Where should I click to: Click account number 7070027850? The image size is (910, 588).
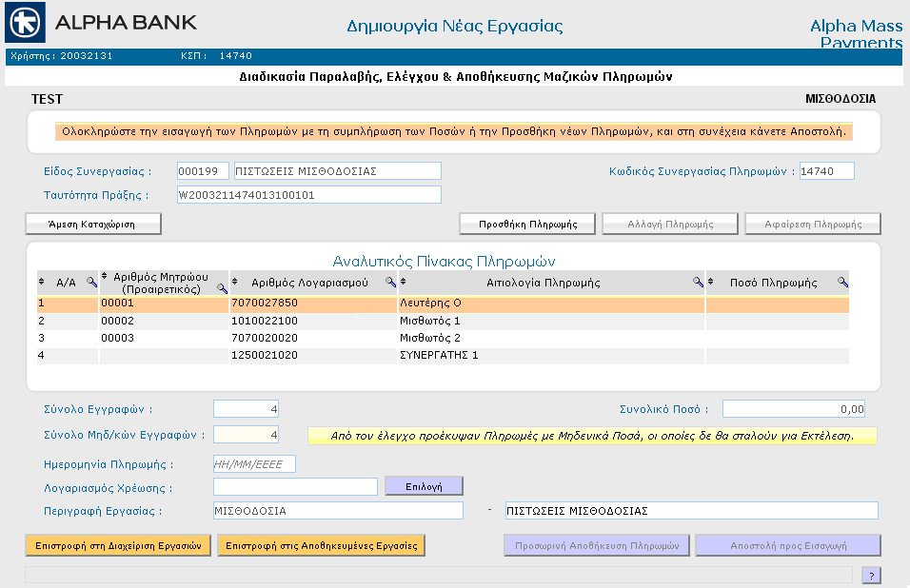click(x=265, y=303)
